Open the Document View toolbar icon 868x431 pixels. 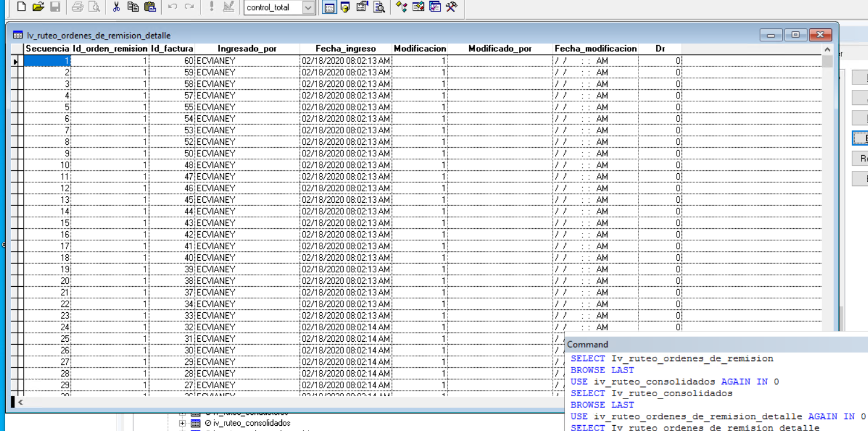[379, 7]
